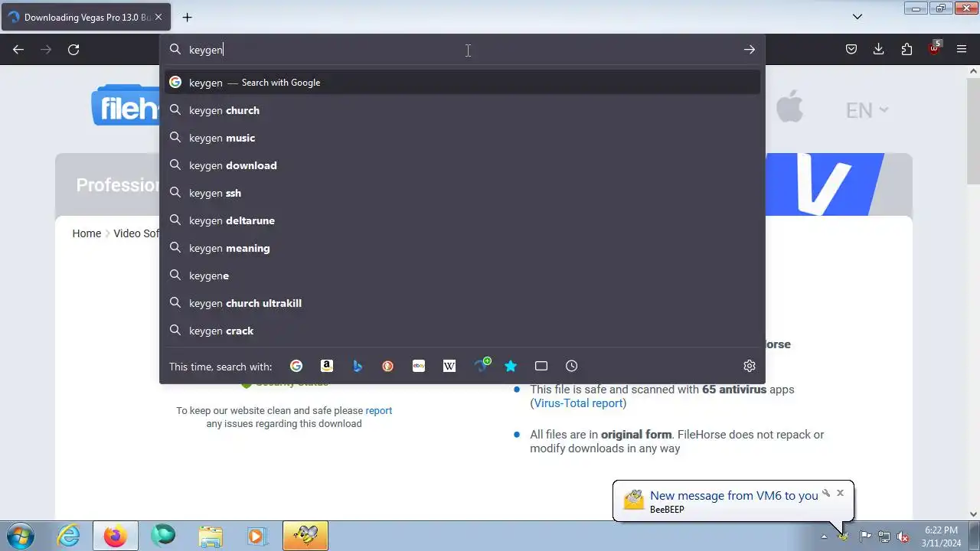Open search settings gear icon

[749, 366]
